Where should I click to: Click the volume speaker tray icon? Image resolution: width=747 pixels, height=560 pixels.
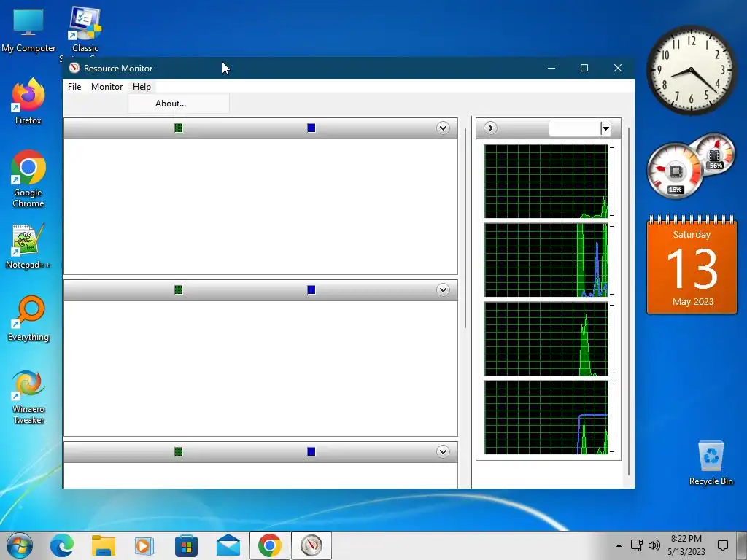[x=654, y=545]
